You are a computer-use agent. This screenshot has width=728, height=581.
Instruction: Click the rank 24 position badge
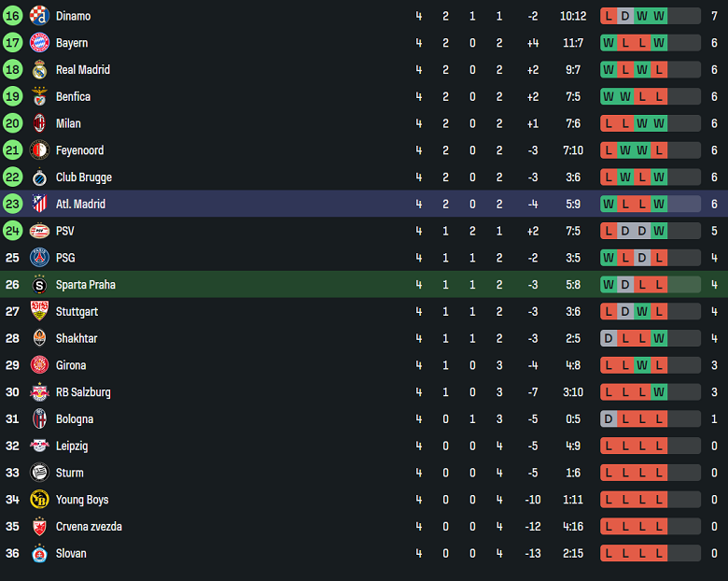pyautogui.click(x=12, y=231)
